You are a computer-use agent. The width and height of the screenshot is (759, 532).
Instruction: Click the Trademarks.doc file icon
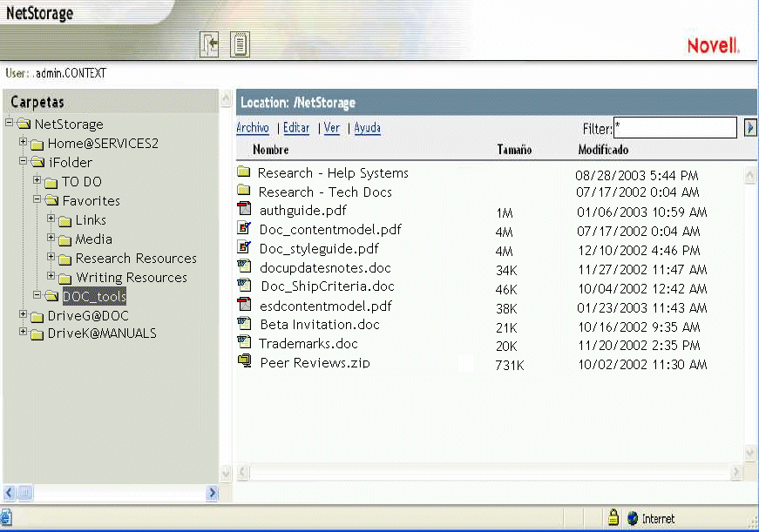click(x=245, y=342)
